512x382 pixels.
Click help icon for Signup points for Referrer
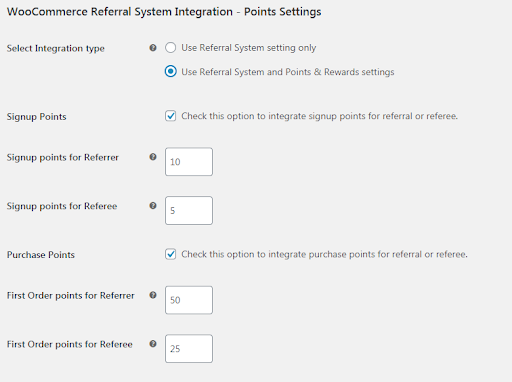tap(153, 157)
